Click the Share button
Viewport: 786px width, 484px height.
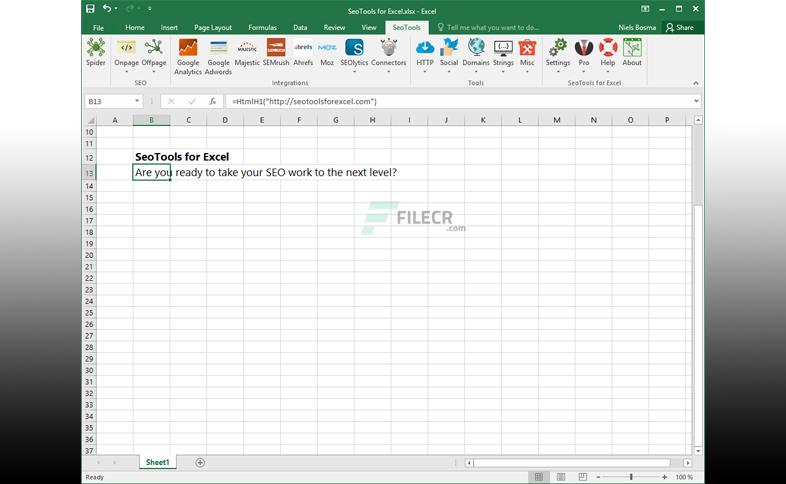click(680, 28)
